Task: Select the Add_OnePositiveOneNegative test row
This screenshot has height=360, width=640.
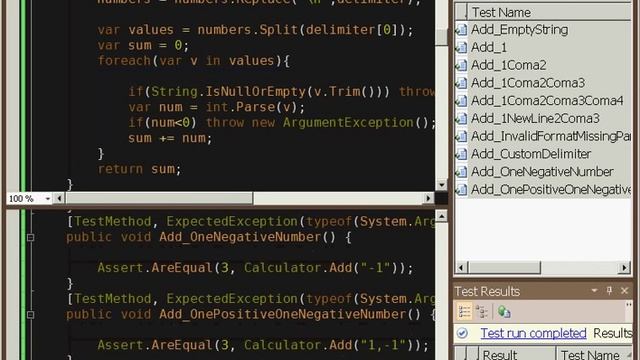Action: point(543,189)
